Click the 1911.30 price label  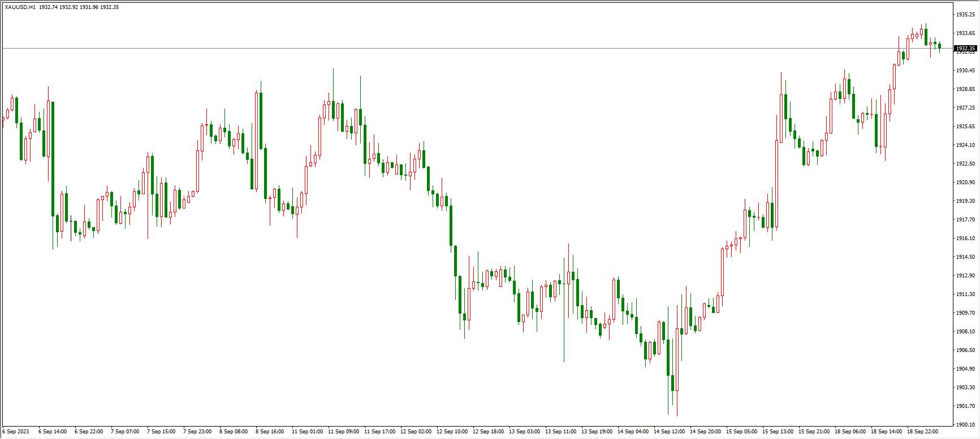(x=965, y=294)
